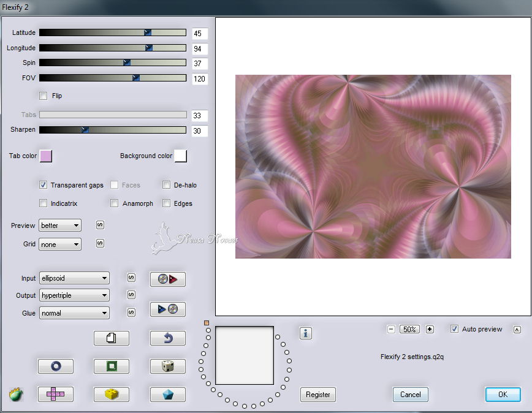Click the 50% zoom level button
Image resolution: width=532 pixels, height=413 pixels.
(410, 329)
